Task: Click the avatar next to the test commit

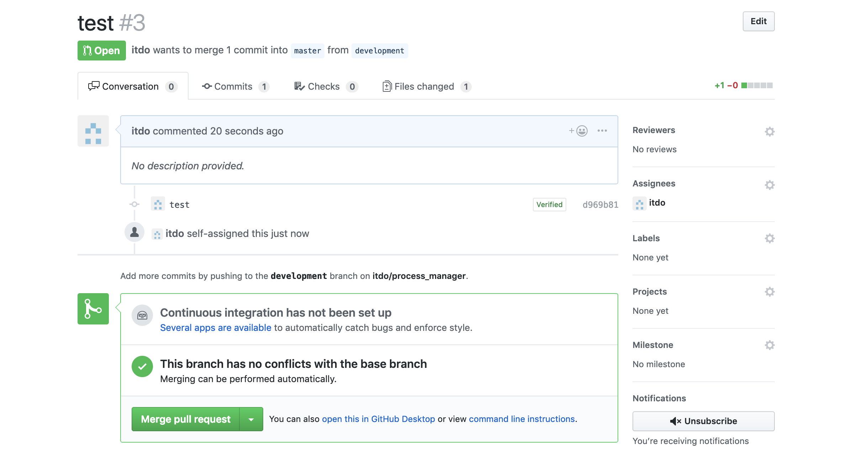Action: point(158,204)
